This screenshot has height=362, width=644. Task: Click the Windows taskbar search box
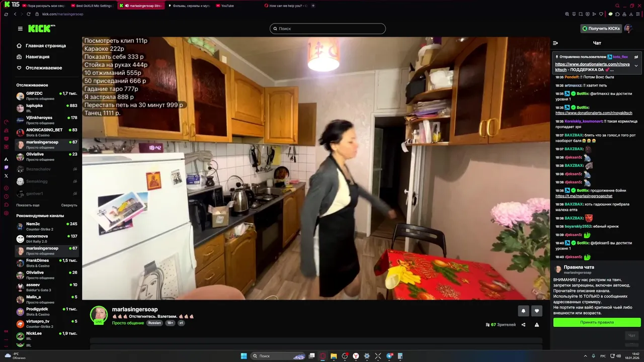[x=278, y=356]
